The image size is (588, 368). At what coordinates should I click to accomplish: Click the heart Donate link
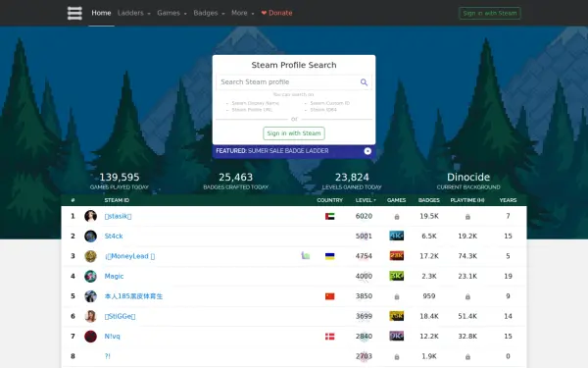[x=276, y=13]
